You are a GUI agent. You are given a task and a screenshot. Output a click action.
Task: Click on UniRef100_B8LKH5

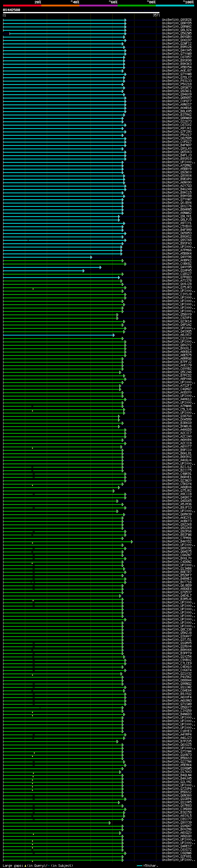click(177, 111)
